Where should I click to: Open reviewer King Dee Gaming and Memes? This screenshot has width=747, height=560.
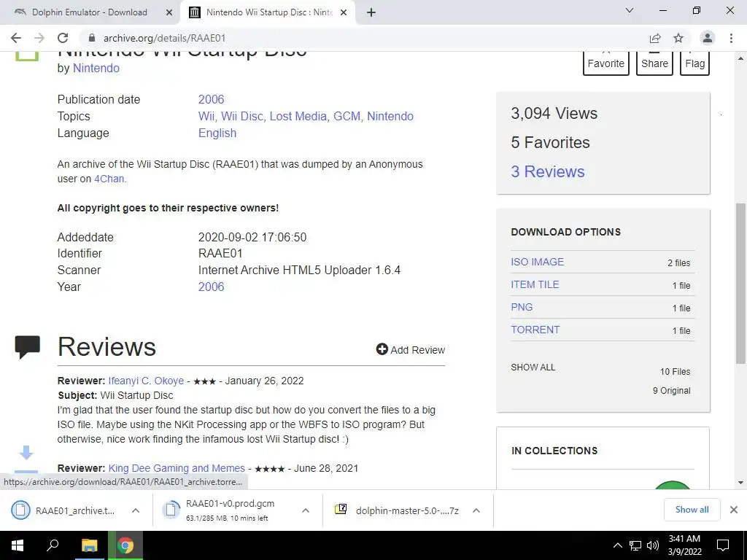tap(177, 468)
